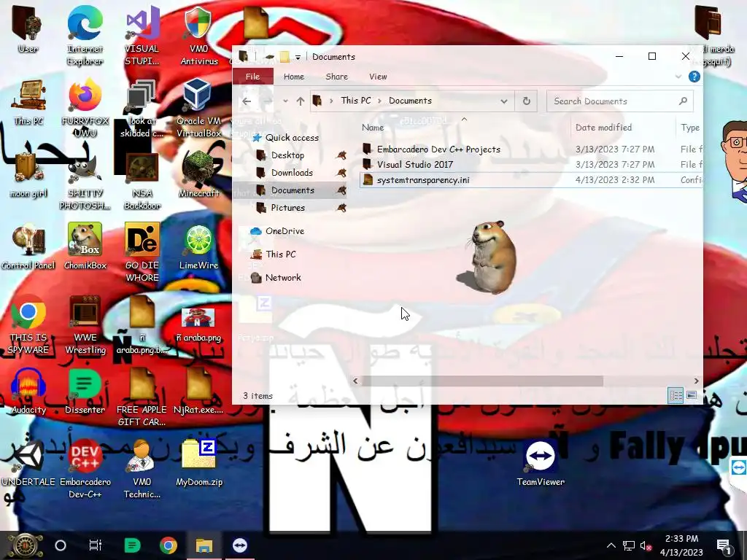Open recent locations dropdown arrow
Screen dimensions: 747x560
pyautogui.click(x=285, y=101)
